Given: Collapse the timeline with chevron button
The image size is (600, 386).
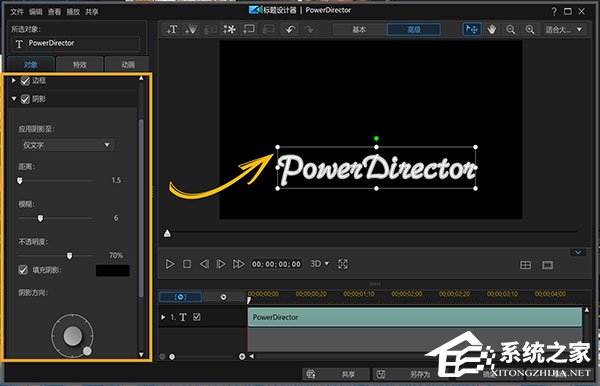Looking at the screenshot, I should (578, 252).
